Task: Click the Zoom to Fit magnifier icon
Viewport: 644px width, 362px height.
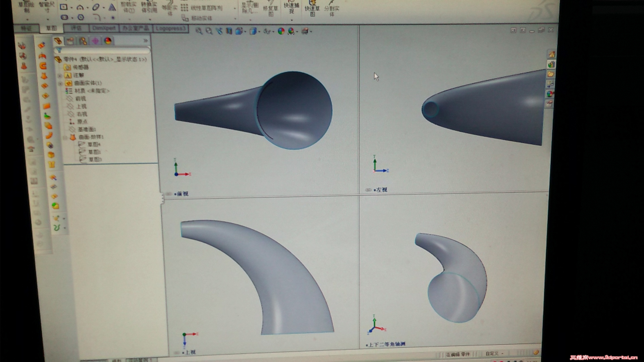Action: [x=199, y=31]
